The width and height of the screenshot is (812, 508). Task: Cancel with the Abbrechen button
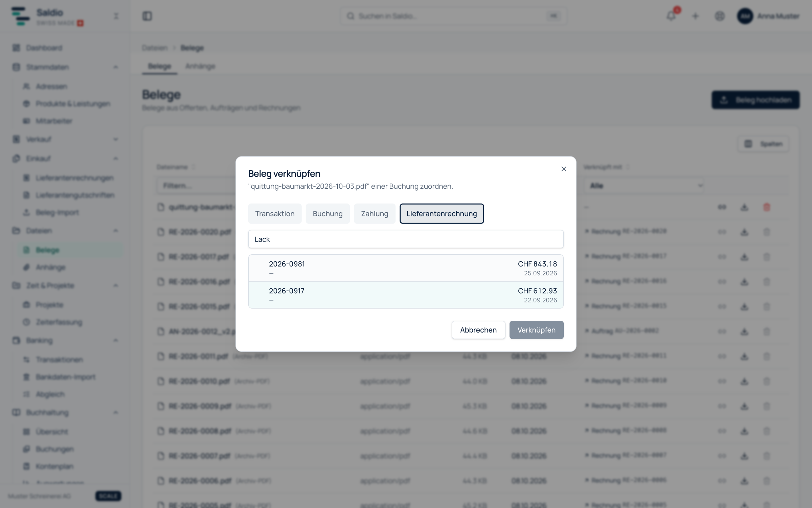tap(478, 330)
